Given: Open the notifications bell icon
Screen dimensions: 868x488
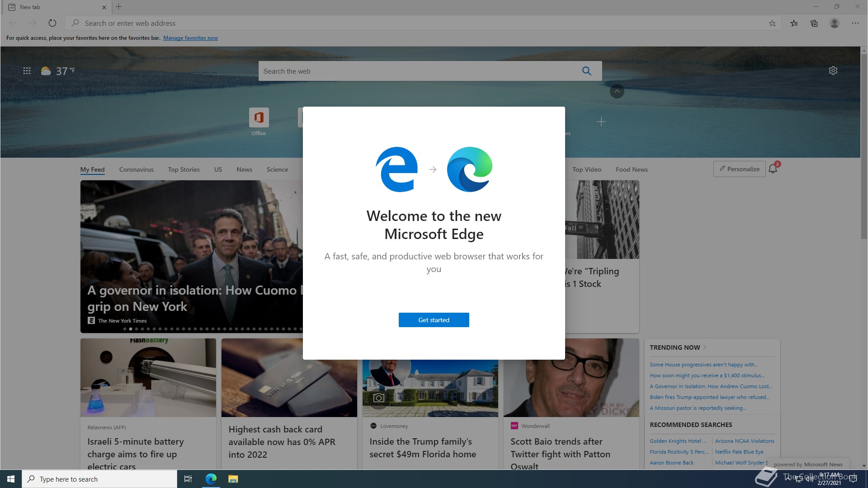Looking at the screenshot, I should (x=773, y=169).
